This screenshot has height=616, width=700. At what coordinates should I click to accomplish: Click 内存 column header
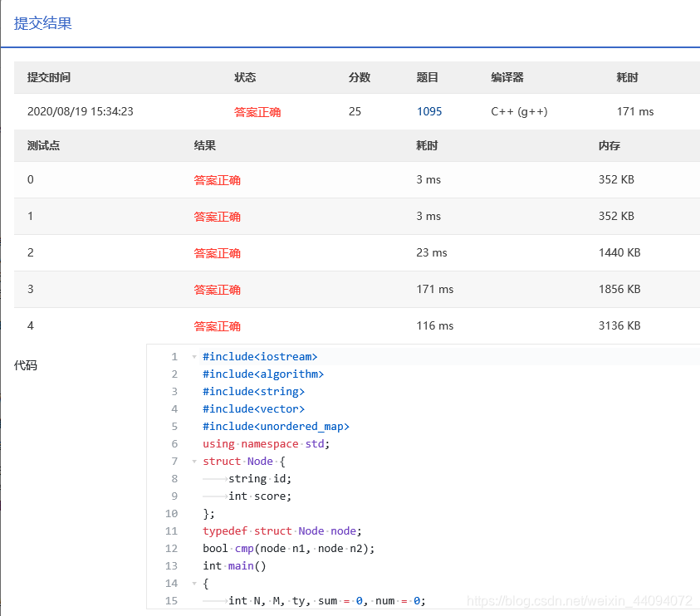(x=609, y=145)
